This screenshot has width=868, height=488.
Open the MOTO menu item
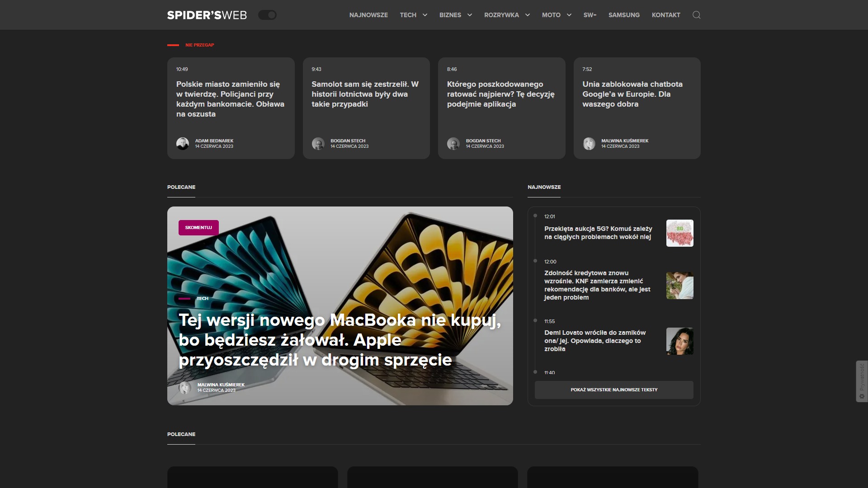[x=551, y=15]
